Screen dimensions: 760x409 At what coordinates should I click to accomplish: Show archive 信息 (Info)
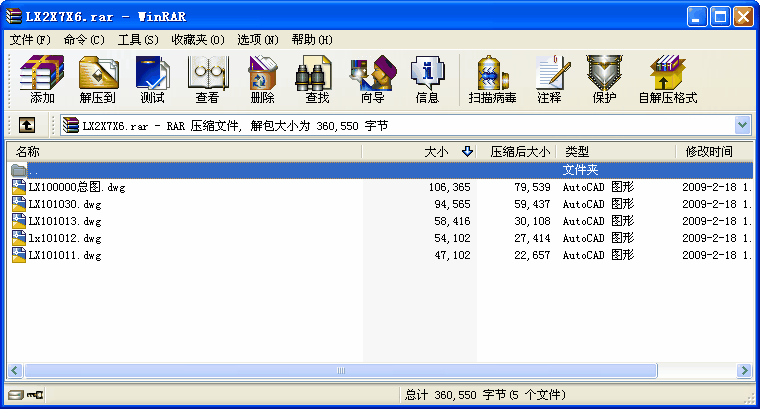427,79
